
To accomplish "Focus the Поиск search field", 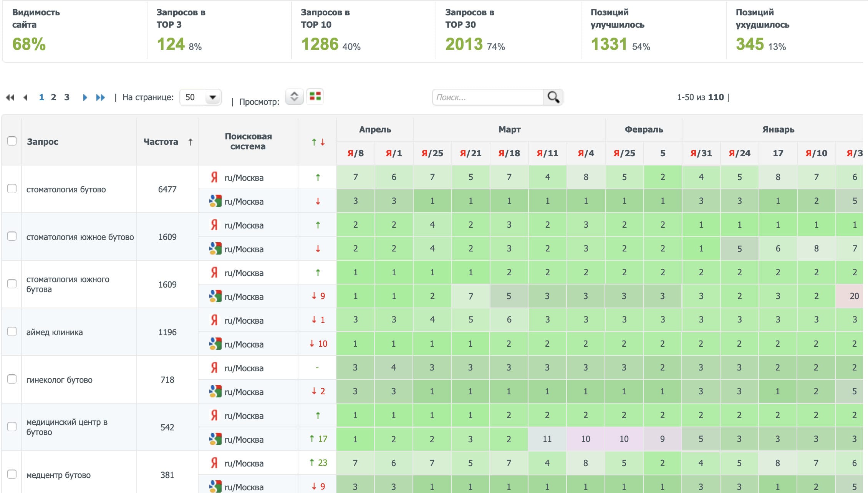I will click(487, 97).
